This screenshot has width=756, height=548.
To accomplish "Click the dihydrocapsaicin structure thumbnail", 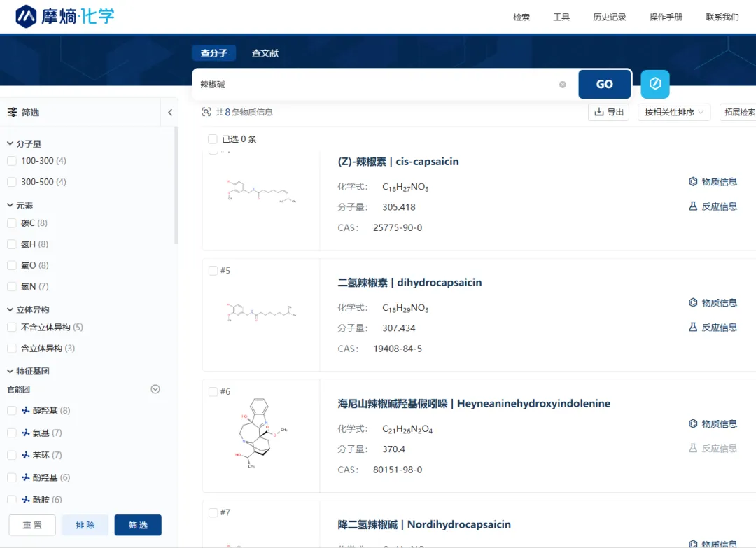I will pos(261,312).
